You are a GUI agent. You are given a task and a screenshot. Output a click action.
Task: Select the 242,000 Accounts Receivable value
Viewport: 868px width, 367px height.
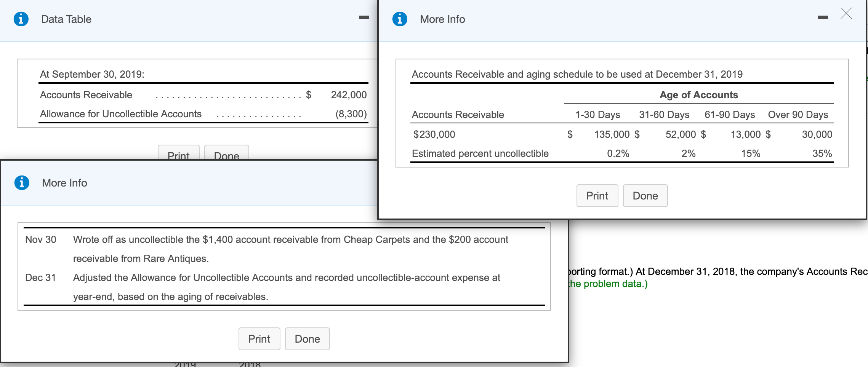[x=349, y=95]
